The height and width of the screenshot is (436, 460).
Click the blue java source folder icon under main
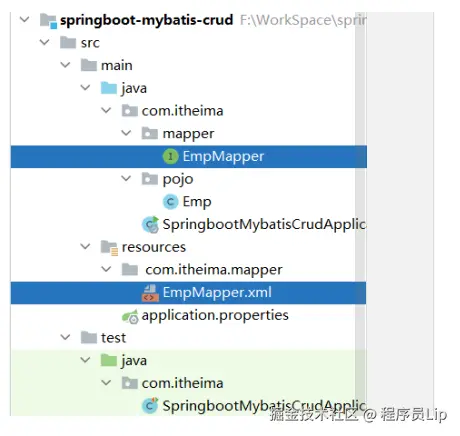coord(109,88)
